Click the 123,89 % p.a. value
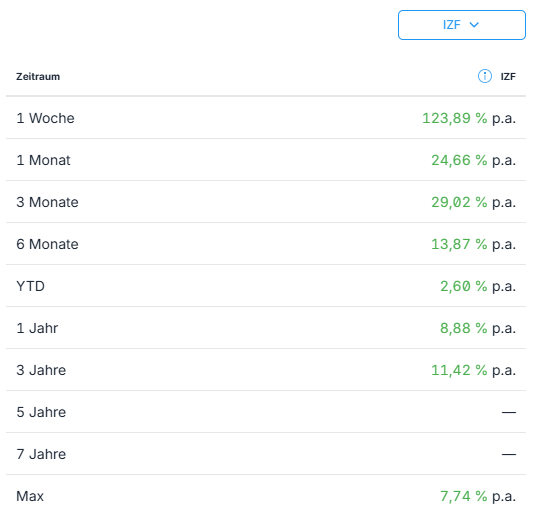The height and width of the screenshot is (526, 541). coord(469,118)
